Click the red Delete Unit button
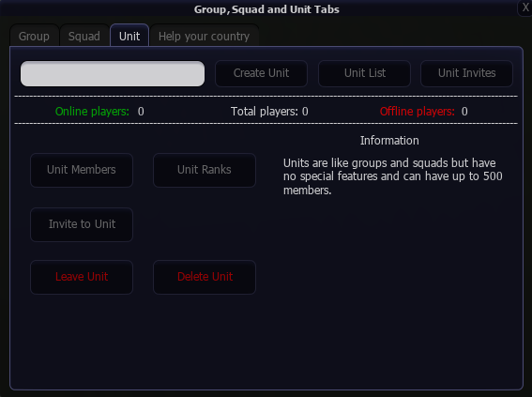Image resolution: width=532 pixels, height=397 pixels. click(x=205, y=277)
